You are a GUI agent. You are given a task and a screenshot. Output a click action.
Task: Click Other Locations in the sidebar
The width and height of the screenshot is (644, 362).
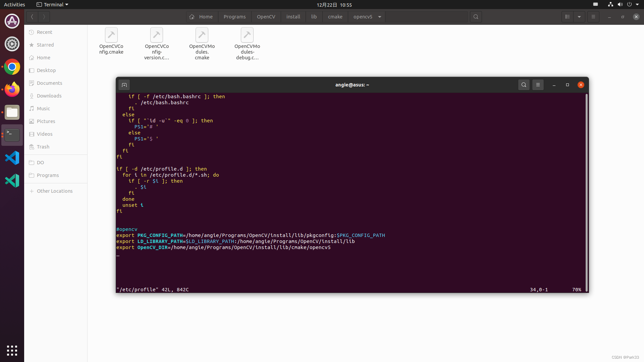55,191
